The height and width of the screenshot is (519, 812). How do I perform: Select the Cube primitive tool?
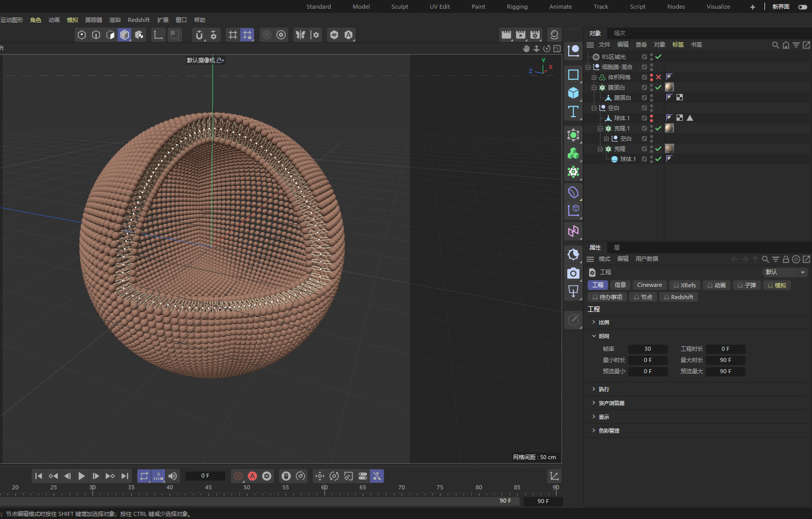coord(573,93)
